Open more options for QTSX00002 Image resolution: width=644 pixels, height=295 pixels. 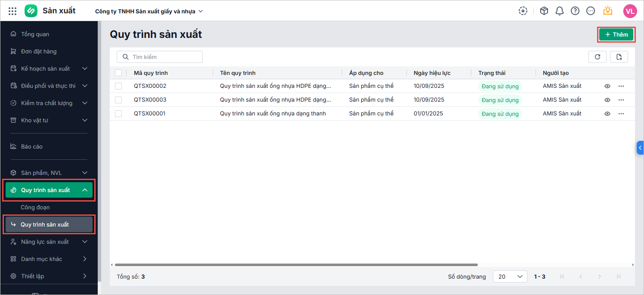tap(621, 86)
